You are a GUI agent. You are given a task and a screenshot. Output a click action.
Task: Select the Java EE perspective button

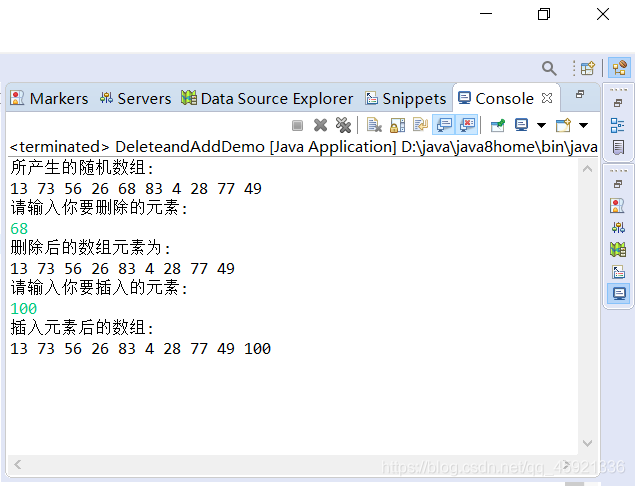(x=620, y=68)
